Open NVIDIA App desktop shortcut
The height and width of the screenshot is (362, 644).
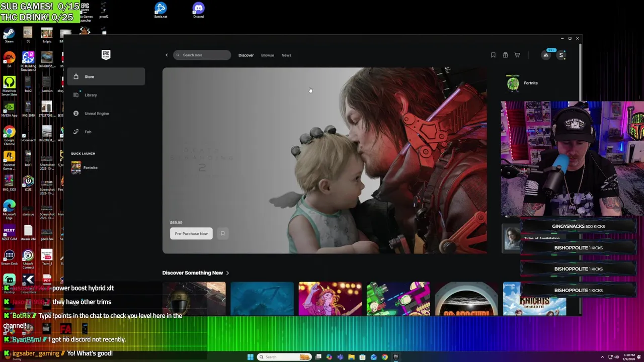point(9,110)
